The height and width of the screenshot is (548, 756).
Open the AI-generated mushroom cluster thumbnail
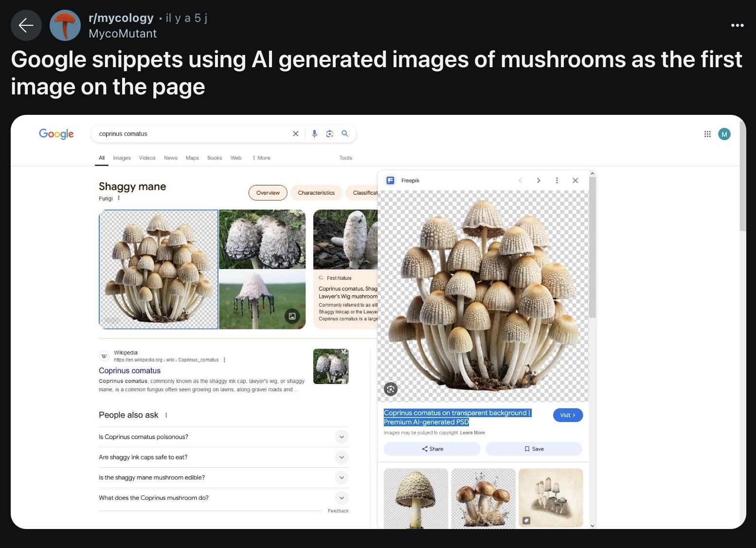point(159,270)
